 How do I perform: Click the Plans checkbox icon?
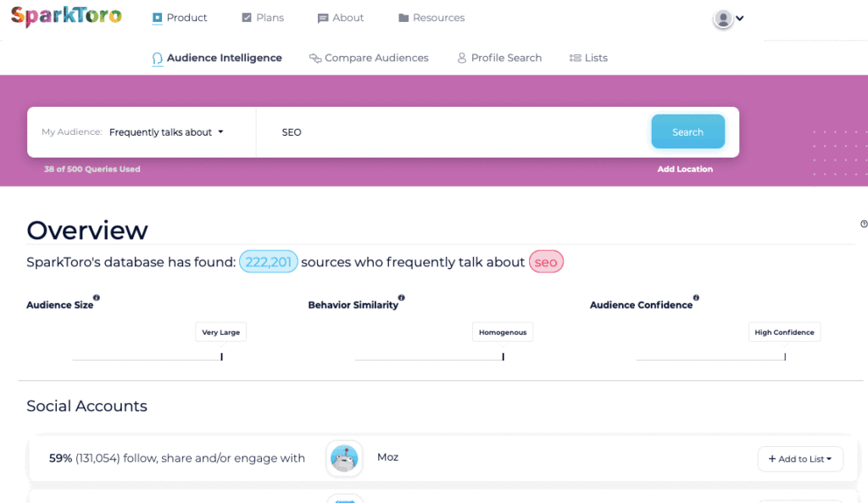[x=247, y=18]
